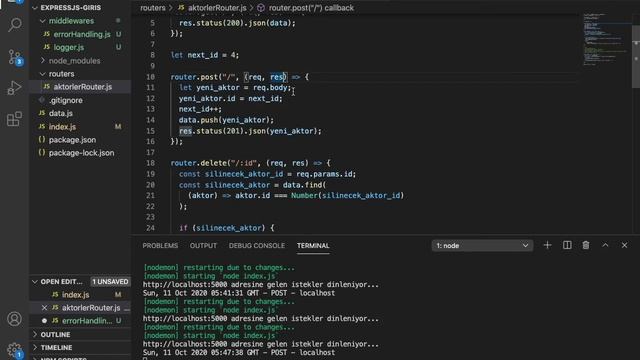This screenshot has width=640, height=360.
Task: Switch to the OUTPUT tab
Action: (x=203, y=246)
